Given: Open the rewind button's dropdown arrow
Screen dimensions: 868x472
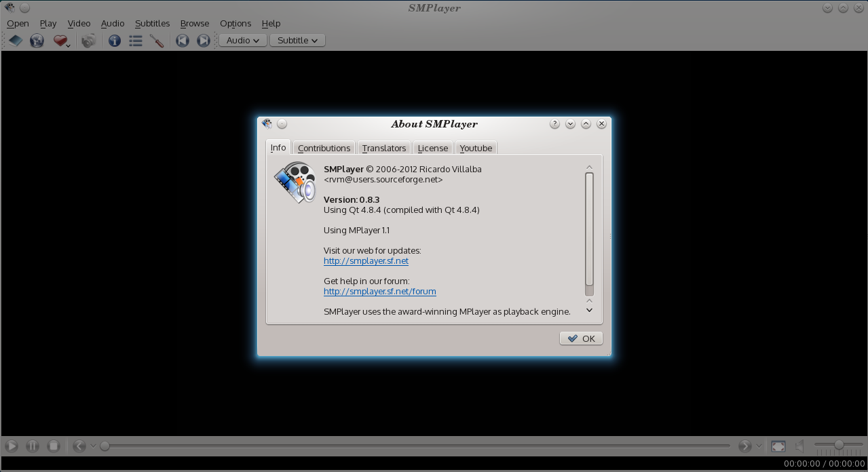Looking at the screenshot, I should [94, 446].
